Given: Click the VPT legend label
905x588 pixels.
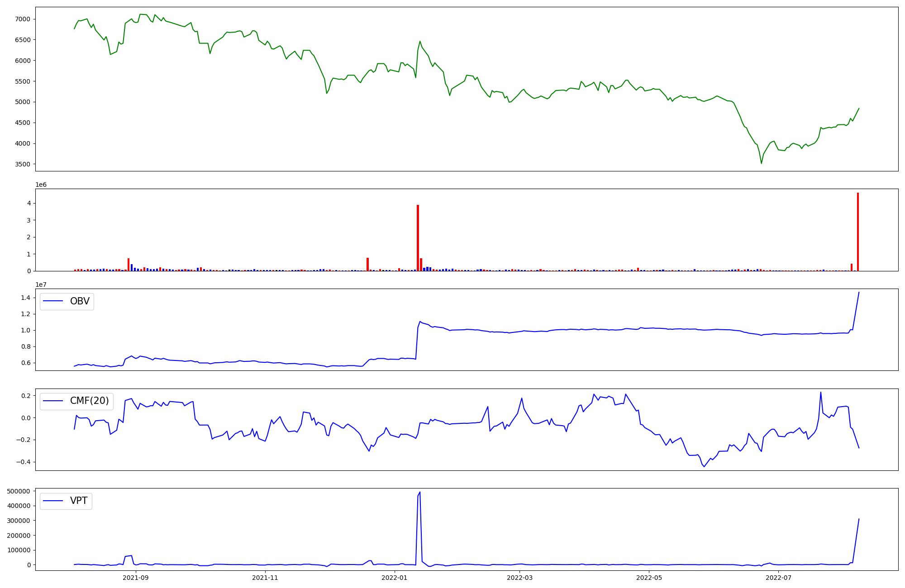Looking at the screenshot, I should [x=79, y=501].
